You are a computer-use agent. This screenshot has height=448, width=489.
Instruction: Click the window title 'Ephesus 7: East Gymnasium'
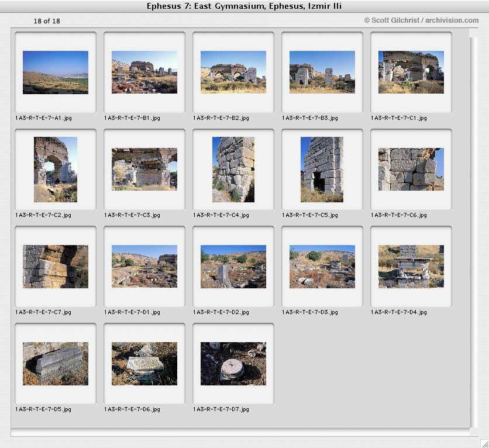244,6
